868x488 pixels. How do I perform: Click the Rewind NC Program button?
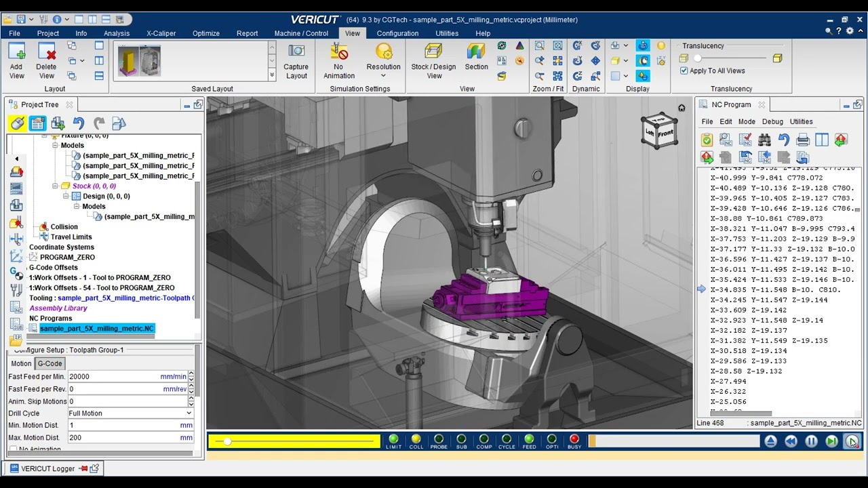791,441
